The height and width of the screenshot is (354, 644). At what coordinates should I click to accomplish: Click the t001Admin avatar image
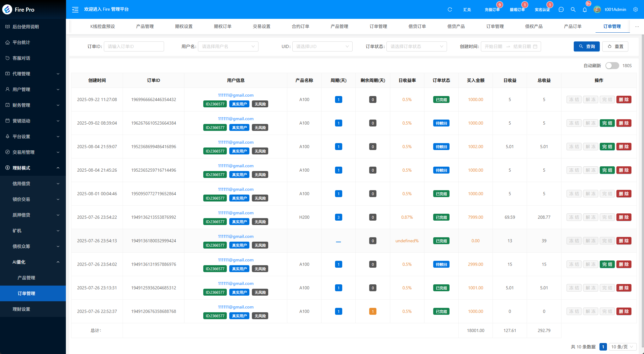pos(597,9)
